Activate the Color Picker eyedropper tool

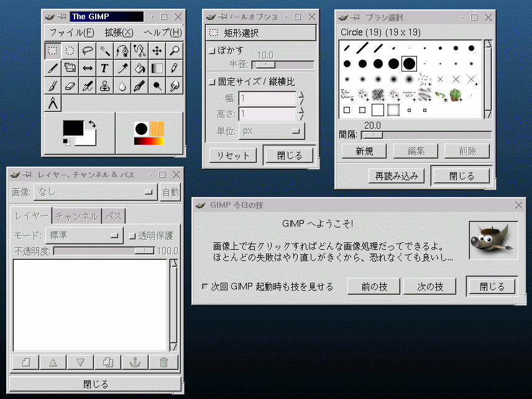tap(122, 68)
